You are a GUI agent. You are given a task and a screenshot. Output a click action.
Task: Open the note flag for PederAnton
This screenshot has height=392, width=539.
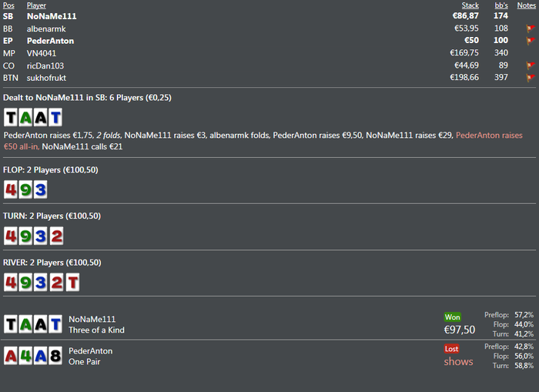pyautogui.click(x=531, y=41)
